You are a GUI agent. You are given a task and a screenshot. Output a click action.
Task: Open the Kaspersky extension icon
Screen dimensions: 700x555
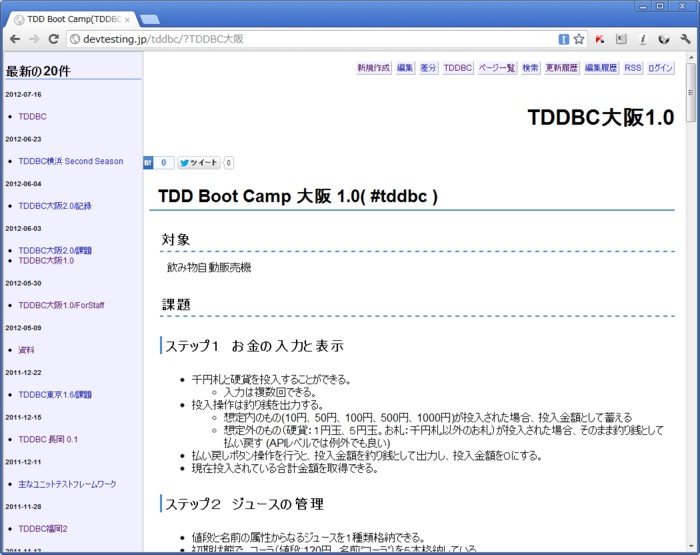[600, 39]
